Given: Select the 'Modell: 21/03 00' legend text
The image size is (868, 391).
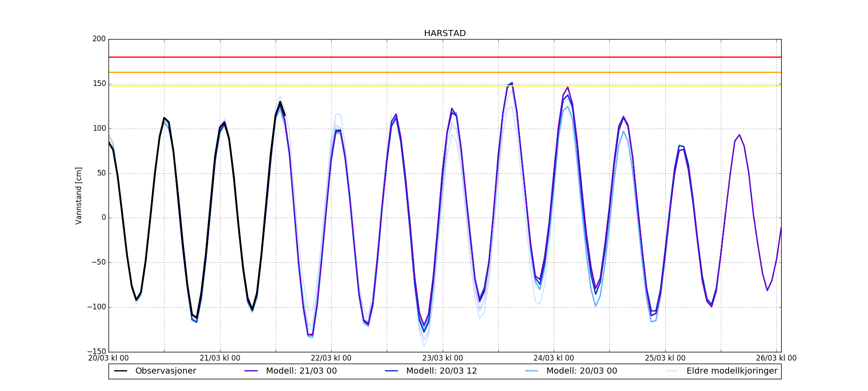Looking at the screenshot, I should (301, 371).
